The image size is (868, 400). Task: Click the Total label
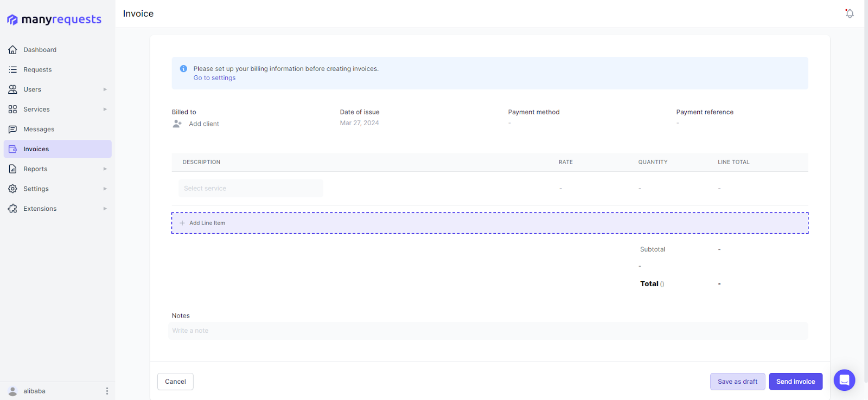point(649,283)
